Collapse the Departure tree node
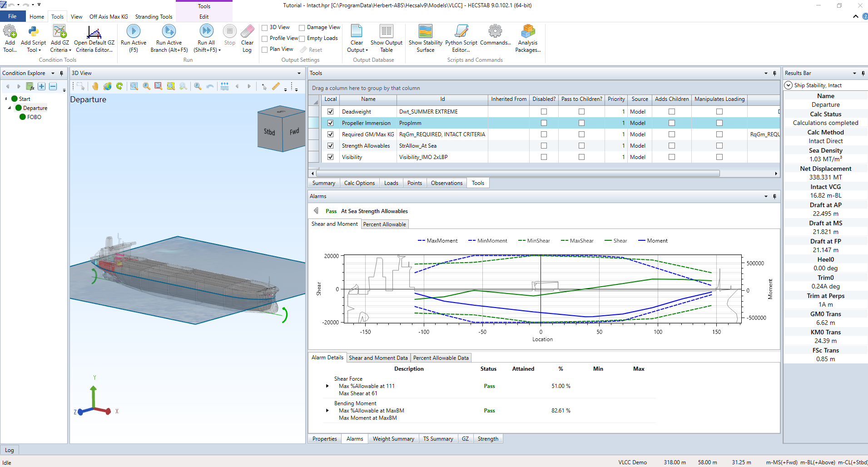The height and width of the screenshot is (467, 868). point(10,108)
